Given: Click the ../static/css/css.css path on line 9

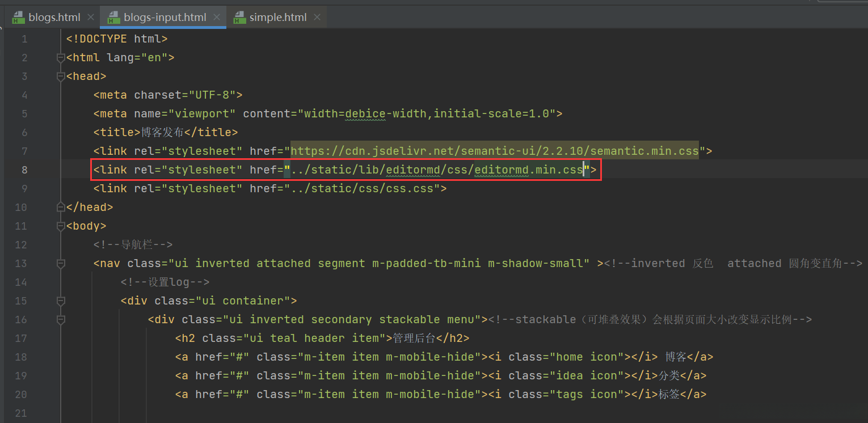Looking at the screenshot, I should pos(363,188).
